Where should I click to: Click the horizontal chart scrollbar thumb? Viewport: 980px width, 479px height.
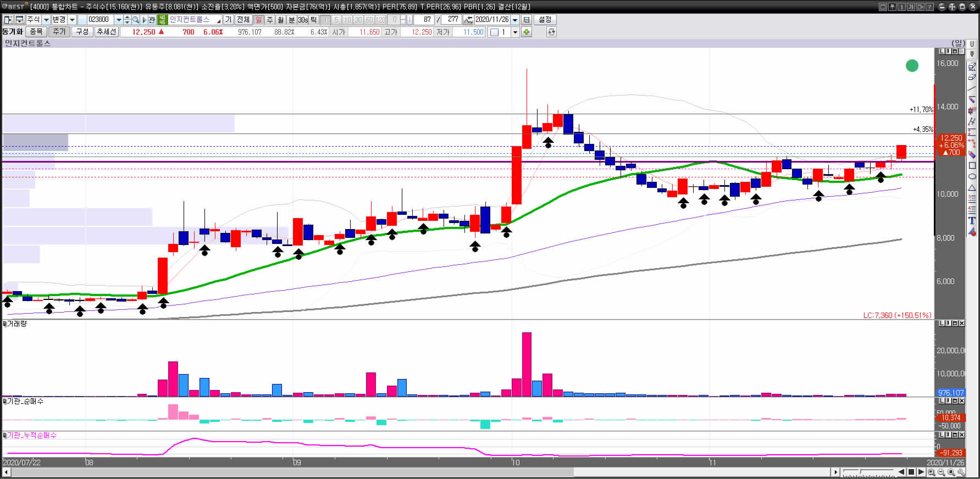click(x=292, y=472)
